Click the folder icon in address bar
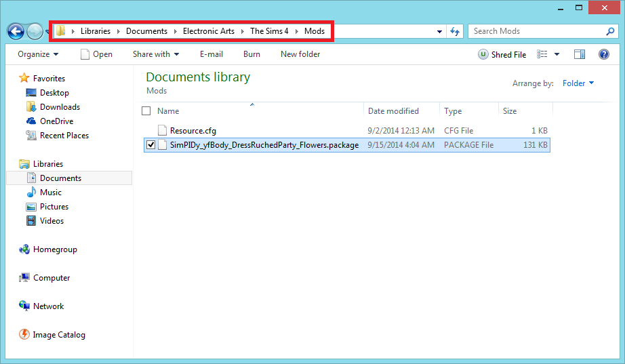 (x=60, y=31)
